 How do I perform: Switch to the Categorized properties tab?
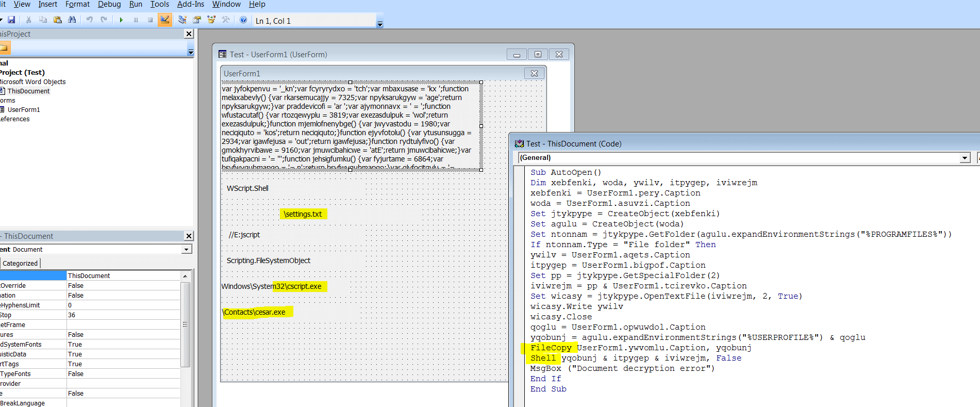pyautogui.click(x=20, y=263)
